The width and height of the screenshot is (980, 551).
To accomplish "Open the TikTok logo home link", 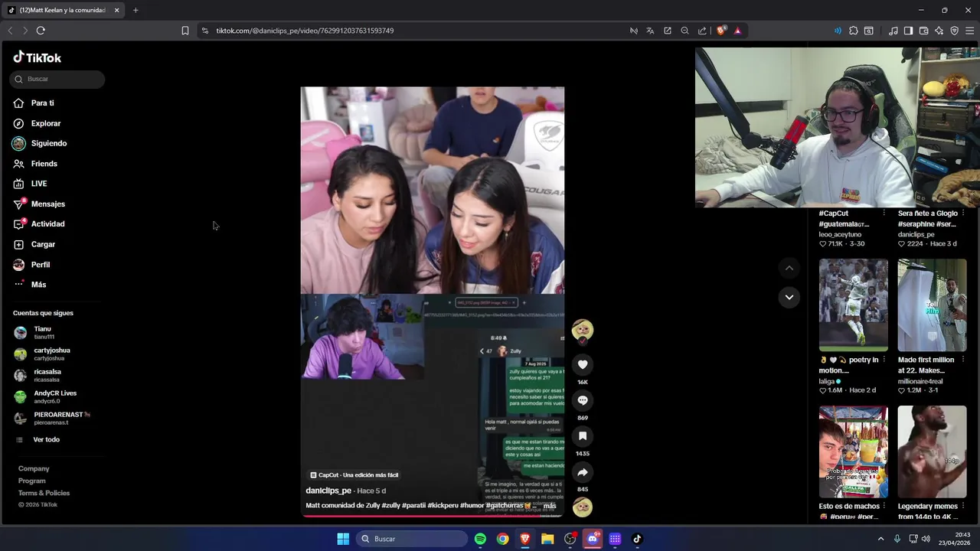I will (x=37, y=57).
